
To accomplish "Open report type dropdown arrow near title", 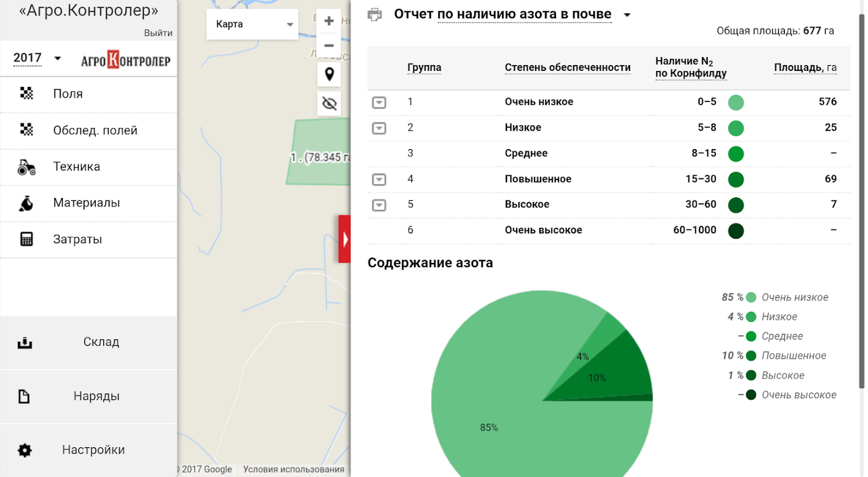I will click(627, 15).
